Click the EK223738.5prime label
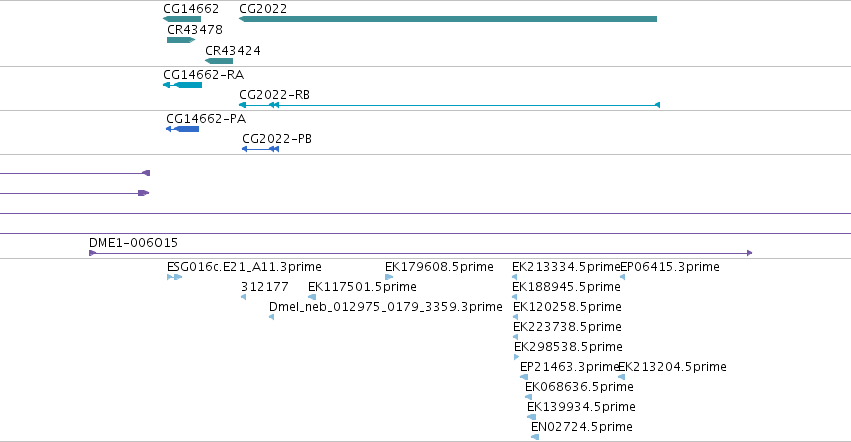This screenshot has width=851, height=442. click(x=568, y=327)
